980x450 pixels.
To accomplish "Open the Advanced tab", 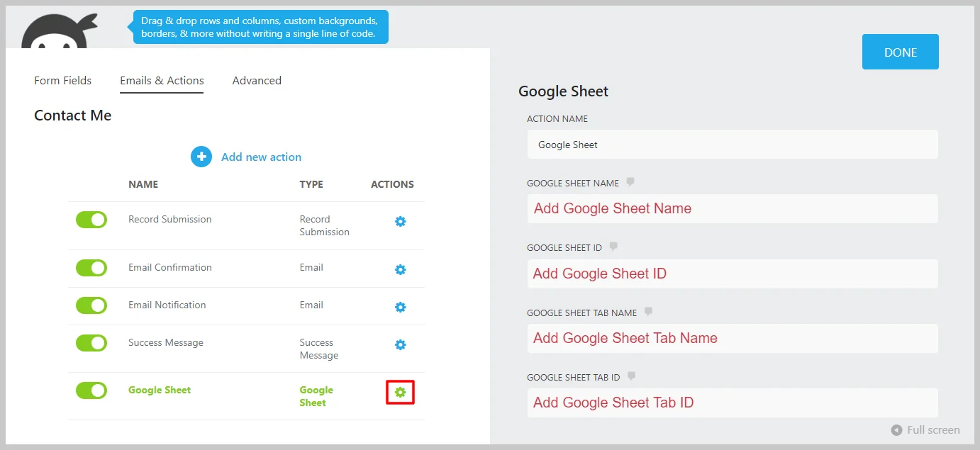I will 257,81.
